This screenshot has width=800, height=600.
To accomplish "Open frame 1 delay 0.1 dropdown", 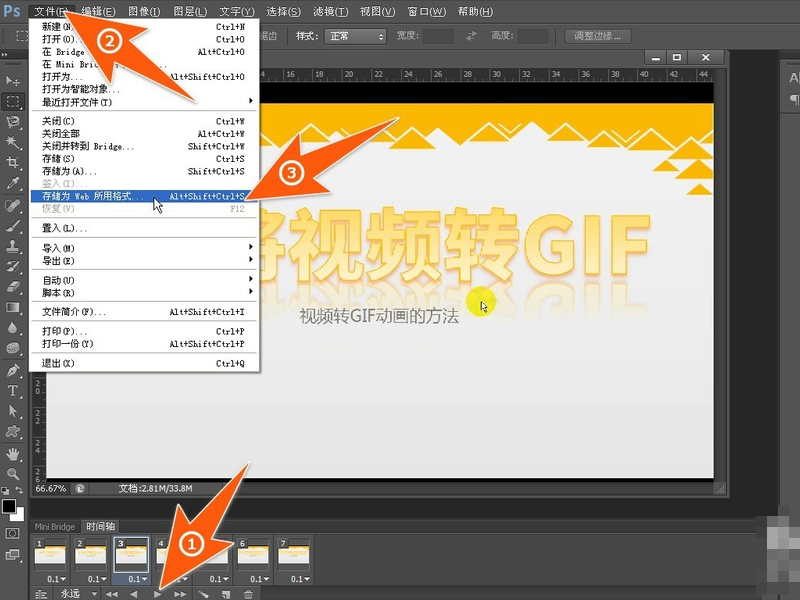I will point(56,579).
